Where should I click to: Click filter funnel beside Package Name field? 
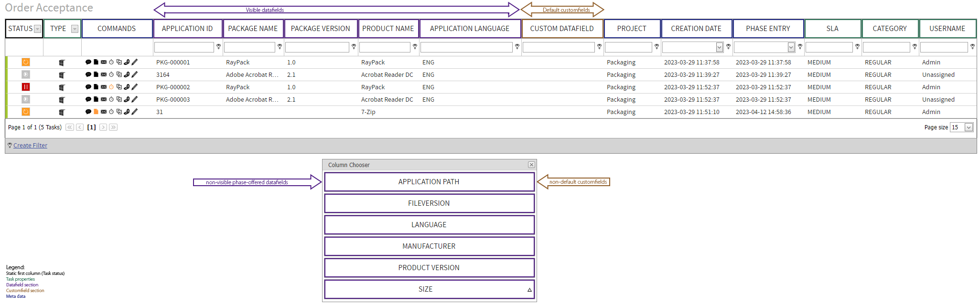point(280,47)
